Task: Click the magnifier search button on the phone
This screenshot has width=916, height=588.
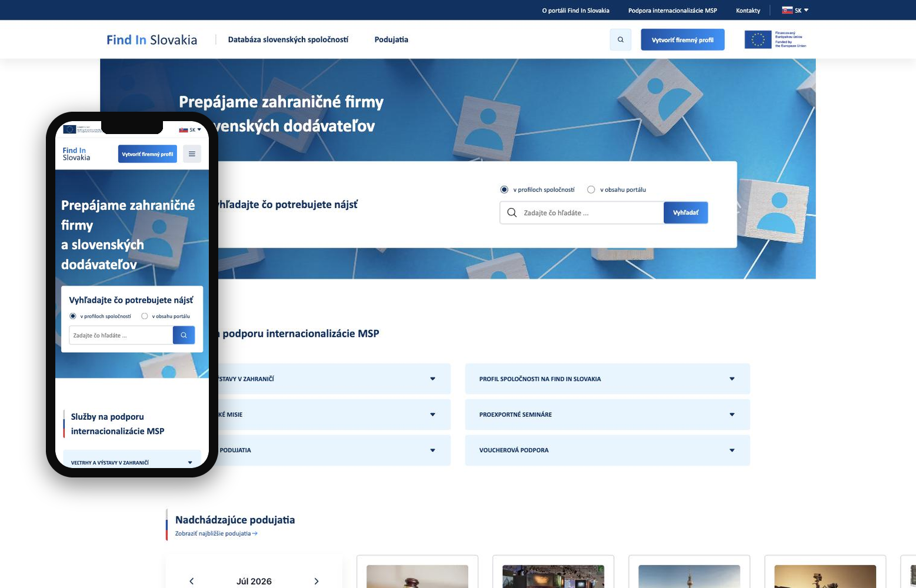Action: [184, 335]
